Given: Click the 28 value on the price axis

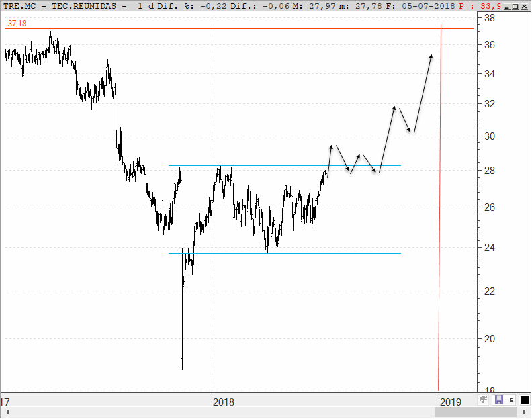Looking at the screenshot, I should (490, 171).
